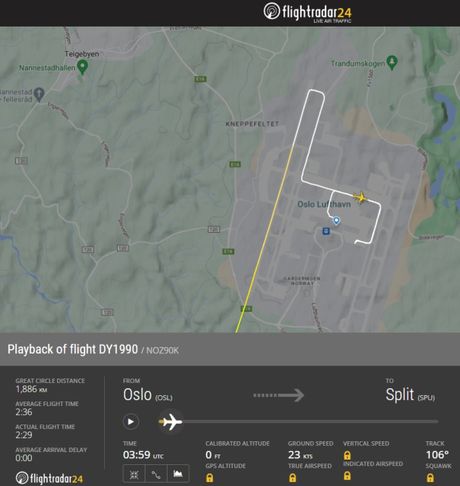Open the flightradar24 logo in header
Screen dimensions: 460x486
(307, 12)
